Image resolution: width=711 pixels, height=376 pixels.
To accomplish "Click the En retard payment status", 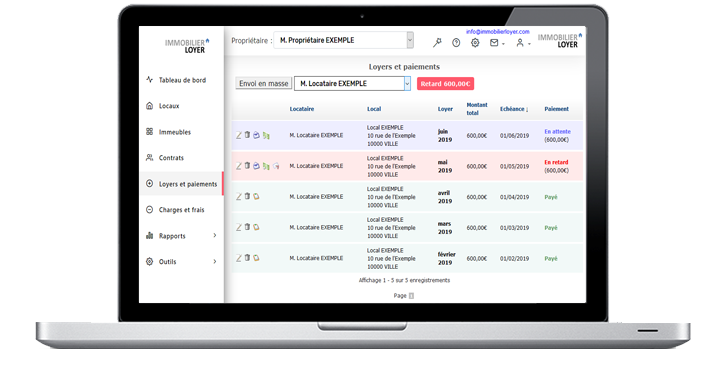I will coord(556,162).
